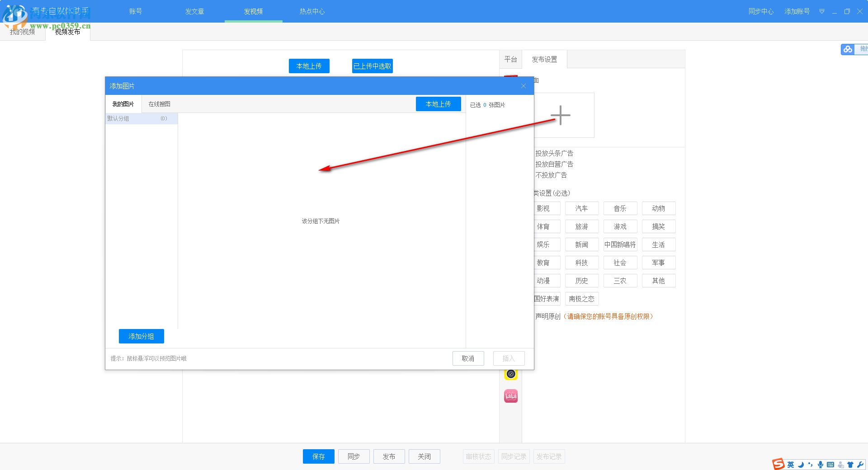
Task: Open the Sogou input method logo
Action: 778,464
